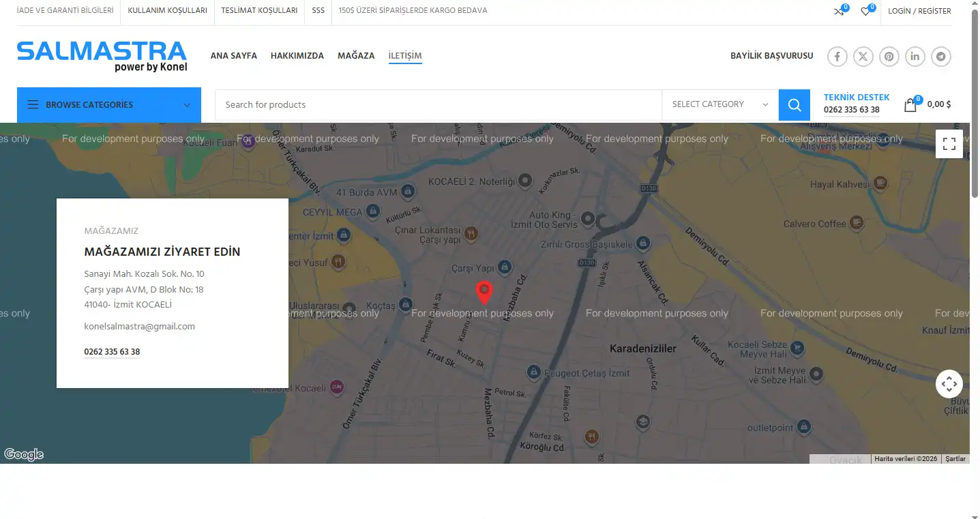Click the blue search magnifier button
Screen dimensions: 980x519
(795, 105)
